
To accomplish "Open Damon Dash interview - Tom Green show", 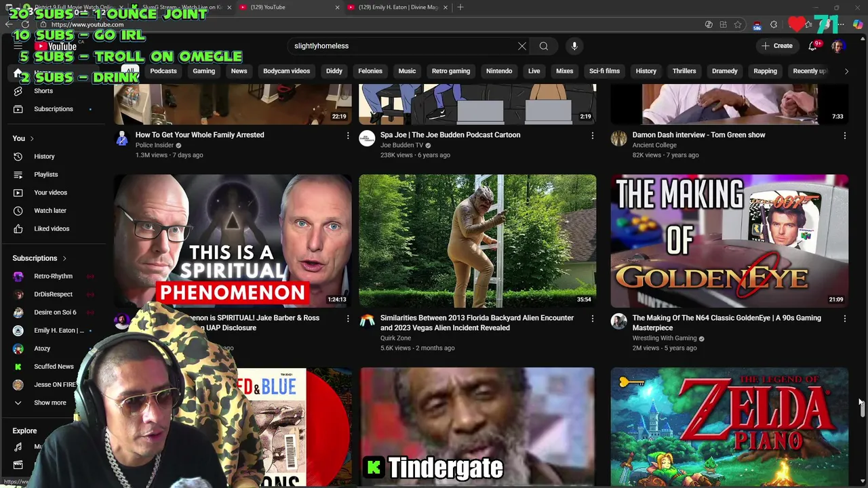I will 698,135.
